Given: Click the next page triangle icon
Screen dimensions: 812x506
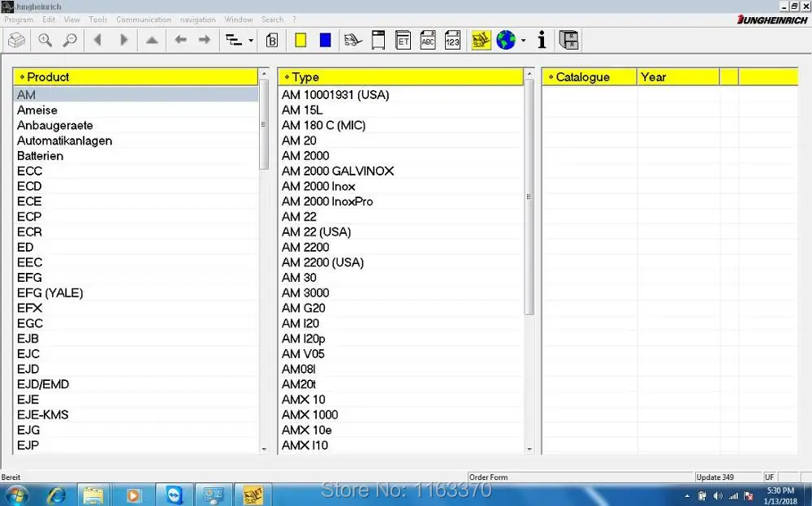Looking at the screenshot, I should tap(123, 40).
